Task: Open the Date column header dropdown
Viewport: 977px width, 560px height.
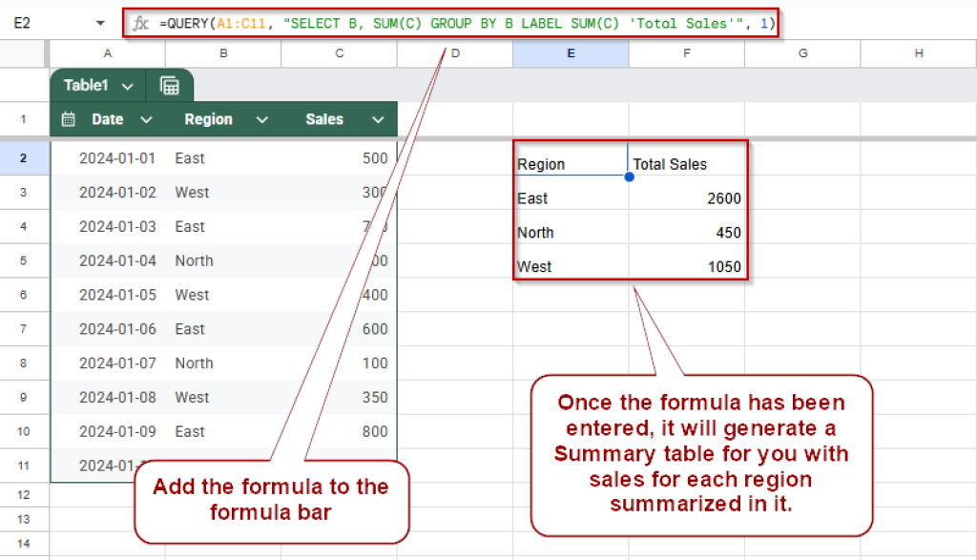Action: point(145,119)
